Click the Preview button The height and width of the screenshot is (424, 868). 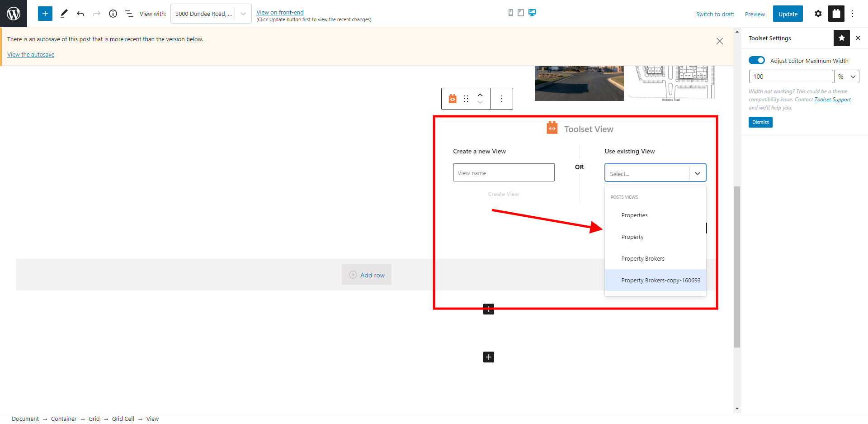point(755,14)
